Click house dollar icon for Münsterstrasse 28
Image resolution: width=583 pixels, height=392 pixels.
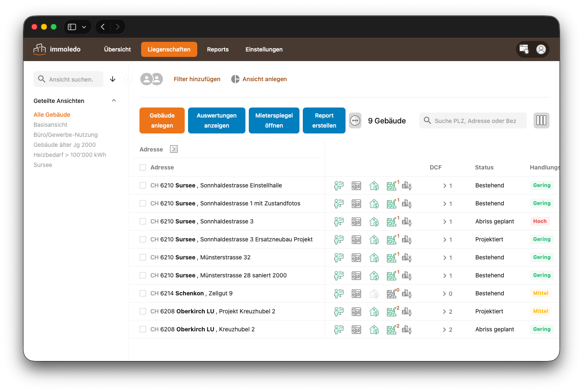point(374,275)
